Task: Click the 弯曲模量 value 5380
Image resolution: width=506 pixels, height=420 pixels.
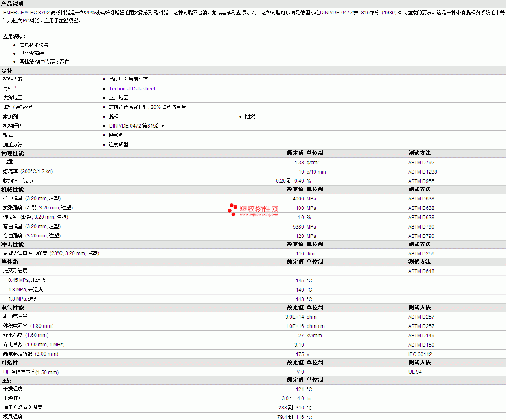Action: point(298,227)
